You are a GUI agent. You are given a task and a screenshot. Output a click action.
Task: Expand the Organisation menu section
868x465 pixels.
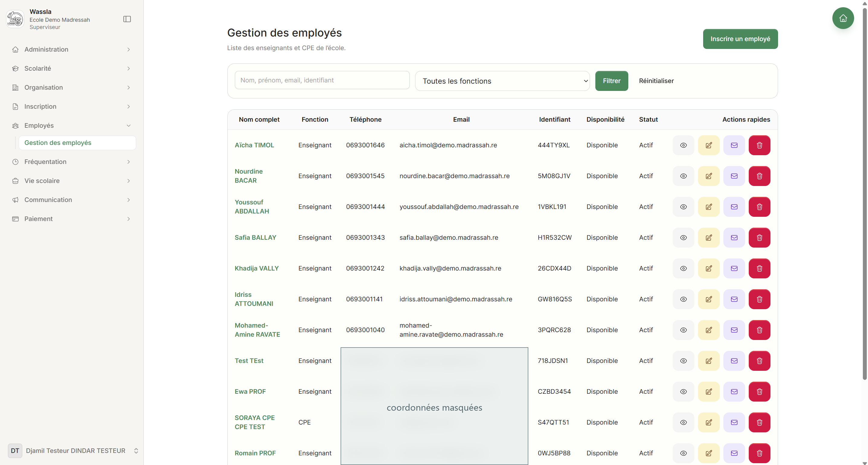[72, 88]
